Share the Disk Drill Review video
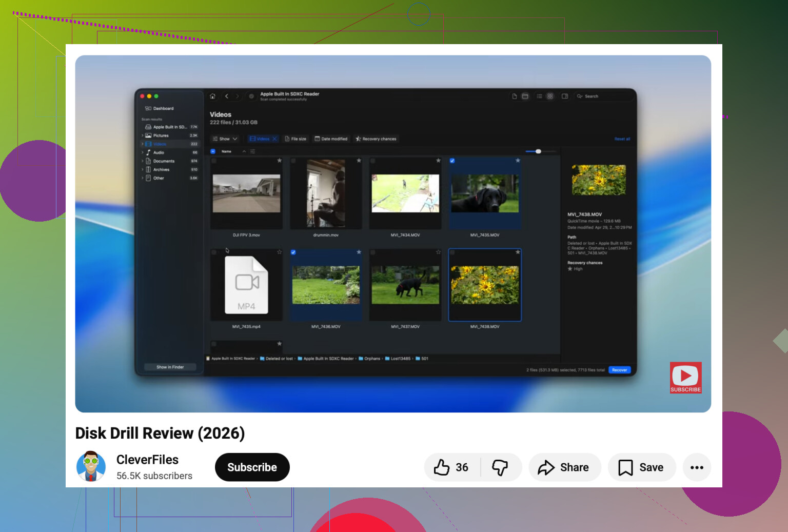Image resolution: width=788 pixels, height=532 pixels. click(x=564, y=467)
